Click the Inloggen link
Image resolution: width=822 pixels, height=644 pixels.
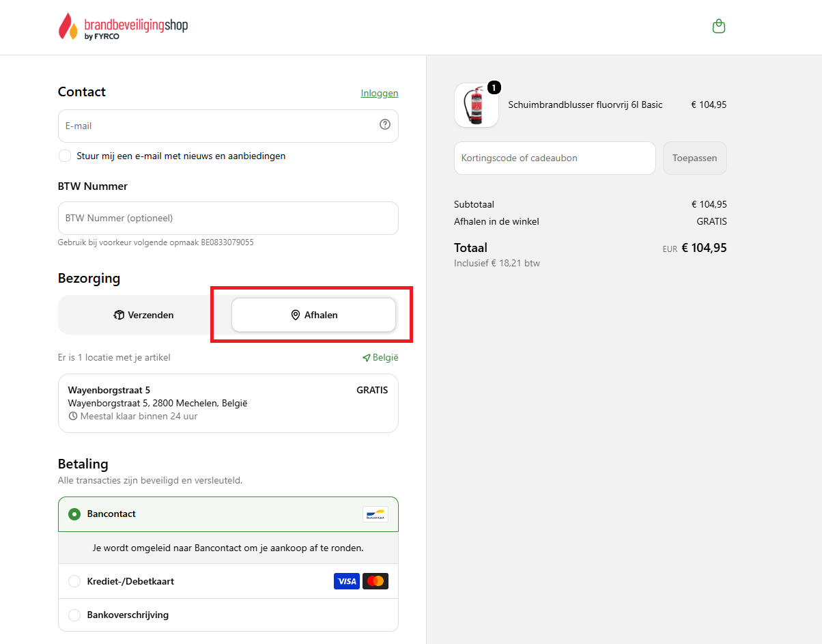[x=380, y=93]
